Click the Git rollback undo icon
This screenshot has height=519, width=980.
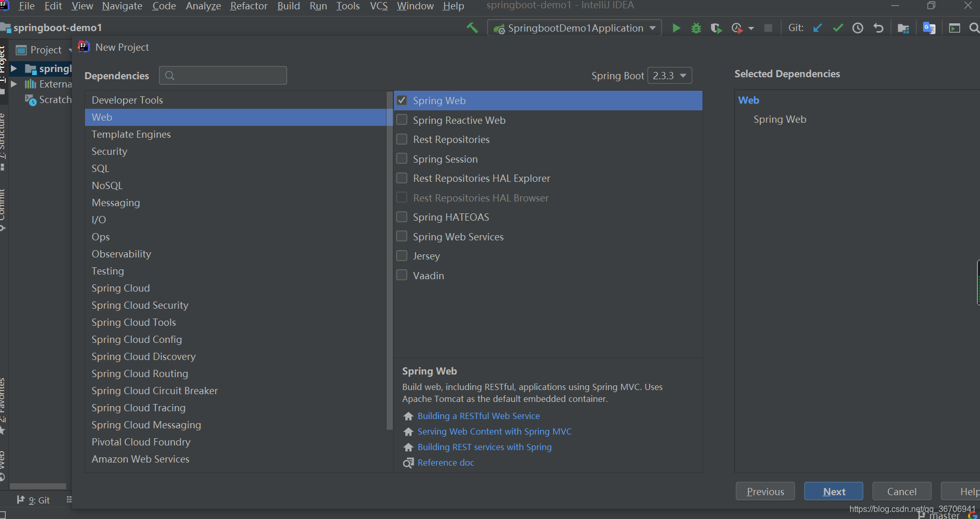(878, 28)
